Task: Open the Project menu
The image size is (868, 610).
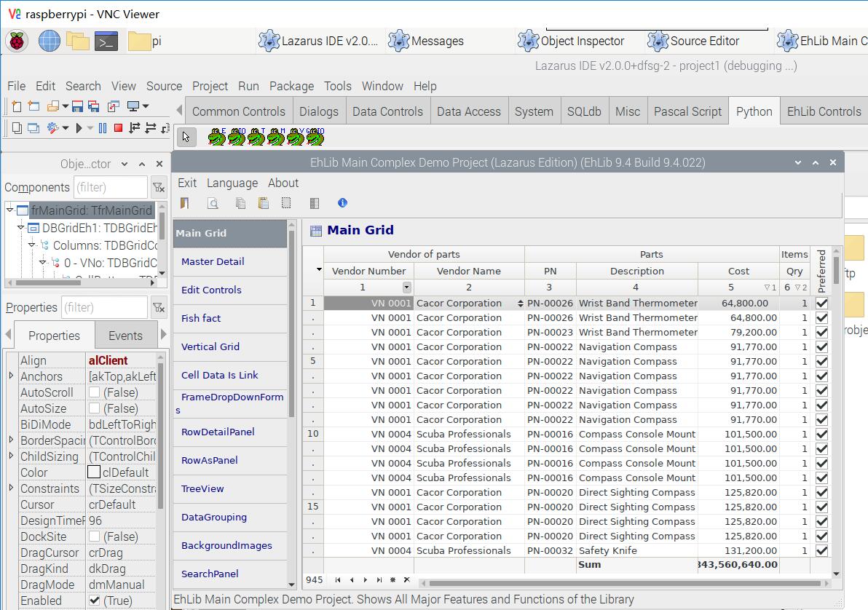Action: 210,87
